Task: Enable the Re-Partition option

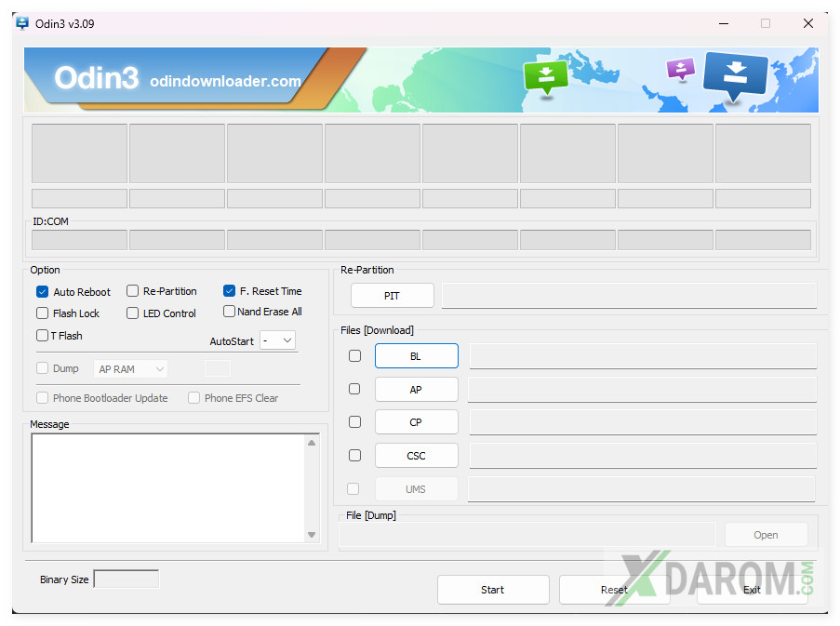Action: pos(133,291)
